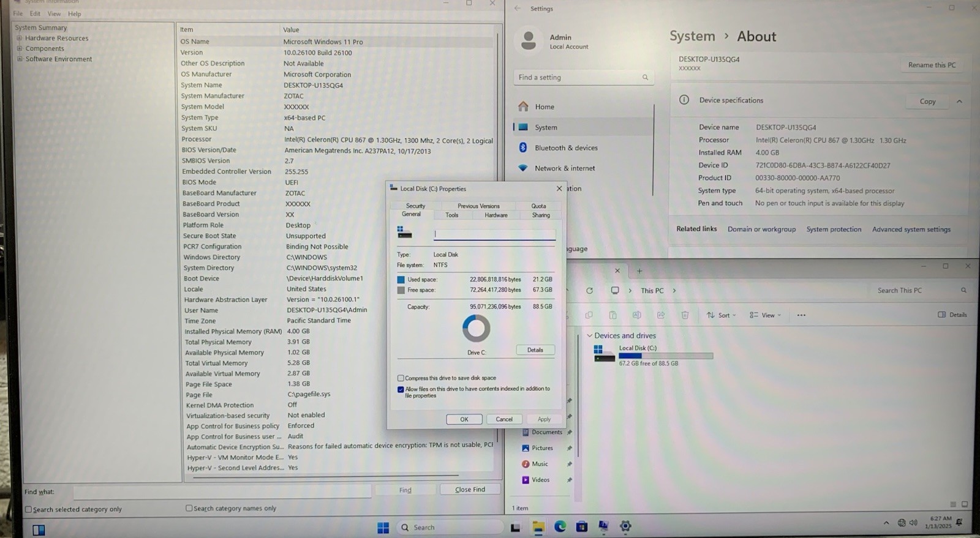980x538 pixels.
Task: Switch to the Sharing tab in Properties
Action: [541, 215]
